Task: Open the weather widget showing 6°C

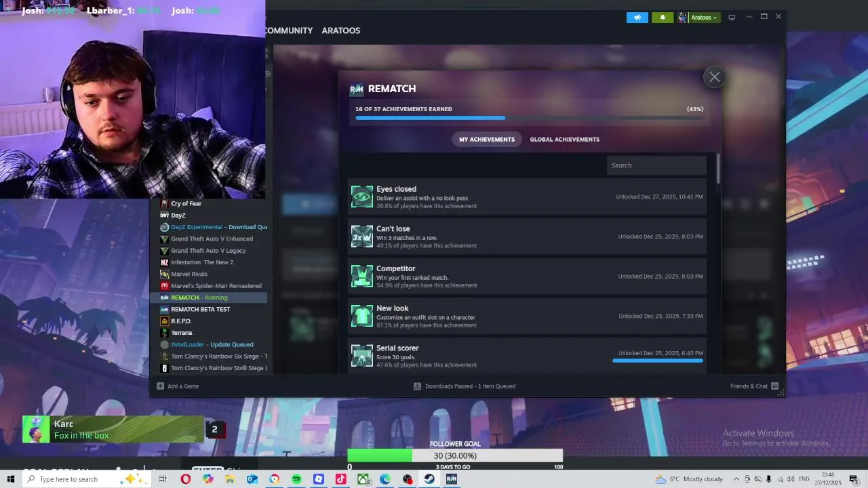Action: (x=689, y=479)
